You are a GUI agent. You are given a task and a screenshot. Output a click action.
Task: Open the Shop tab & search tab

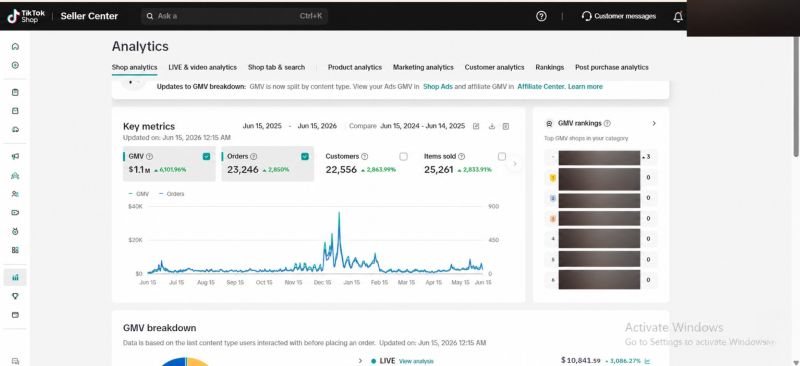tap(277, 67)
